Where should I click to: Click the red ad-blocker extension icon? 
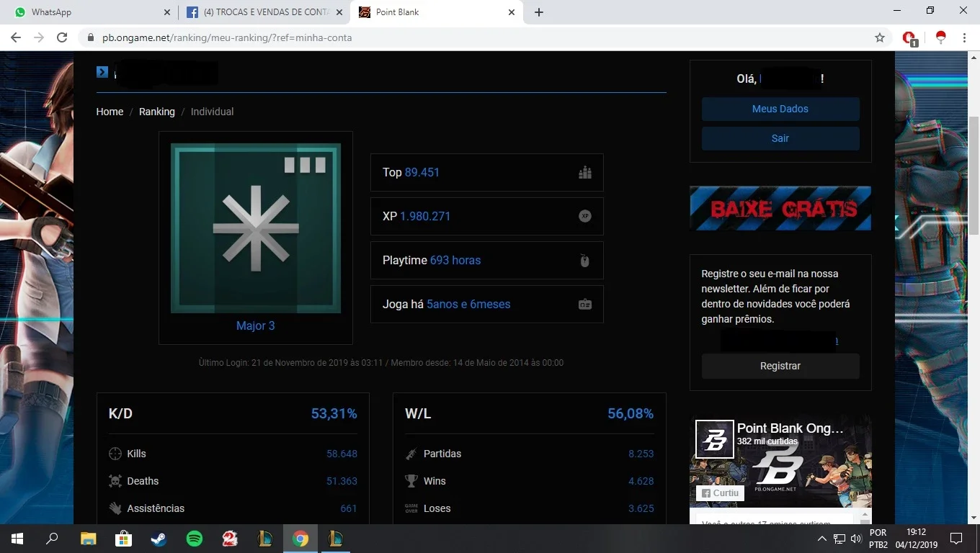(x=909, y=38)
